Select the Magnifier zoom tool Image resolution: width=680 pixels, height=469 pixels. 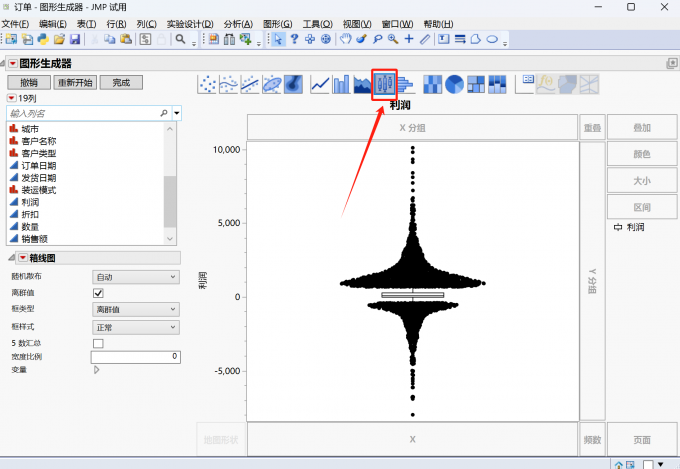pos(393,39)
